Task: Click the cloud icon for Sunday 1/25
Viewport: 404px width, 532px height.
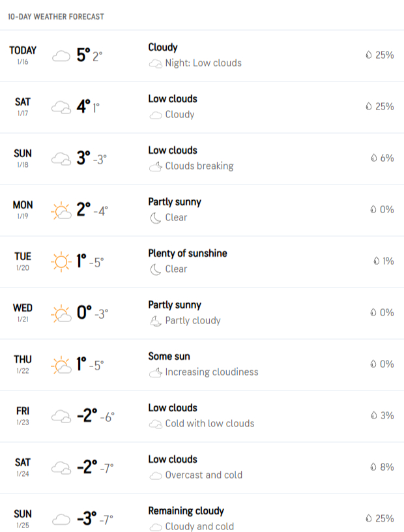Action: [x=61, y=519]
